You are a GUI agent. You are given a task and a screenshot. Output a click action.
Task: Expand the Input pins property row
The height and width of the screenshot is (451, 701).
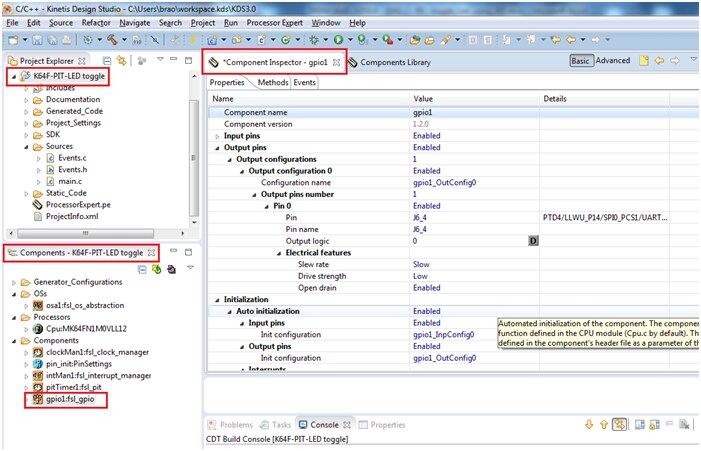[x=217, y=136]
